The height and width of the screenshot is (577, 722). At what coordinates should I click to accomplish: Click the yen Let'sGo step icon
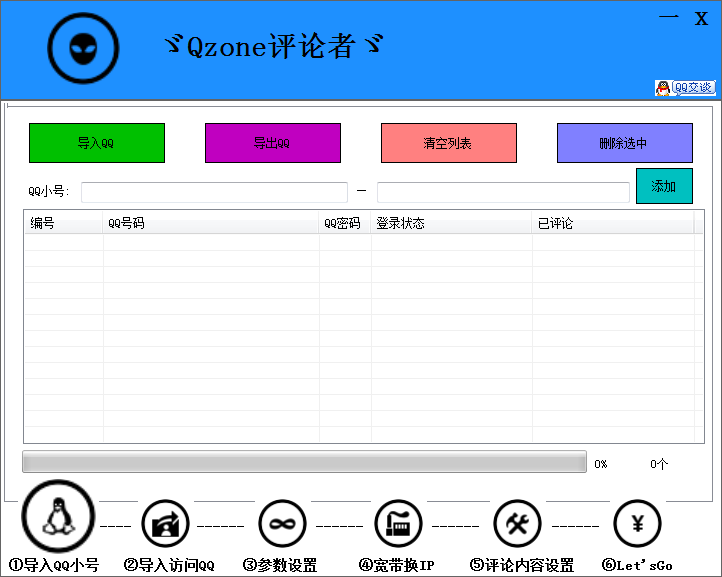[637, 524]
